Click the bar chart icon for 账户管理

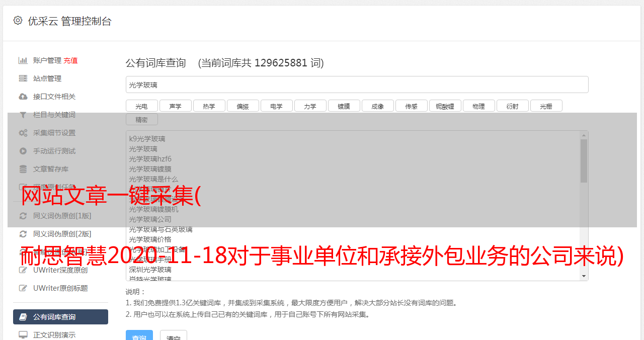pyautogui.click(x=23, y=60)
